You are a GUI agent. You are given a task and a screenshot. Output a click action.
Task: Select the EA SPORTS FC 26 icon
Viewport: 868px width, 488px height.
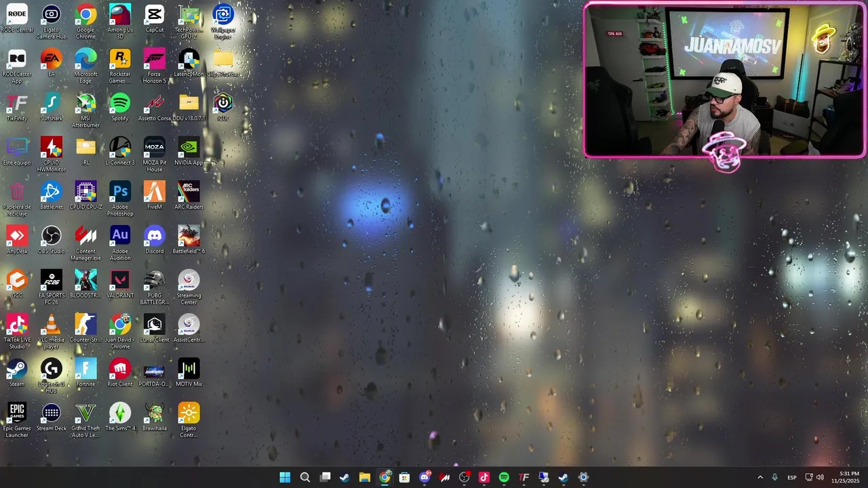pyautogui.click(x=52, y=287)
